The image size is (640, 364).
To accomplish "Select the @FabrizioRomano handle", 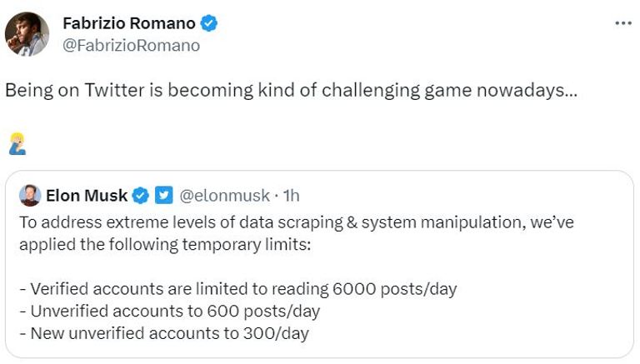I will pyautogui.click(x=132, y=45).
